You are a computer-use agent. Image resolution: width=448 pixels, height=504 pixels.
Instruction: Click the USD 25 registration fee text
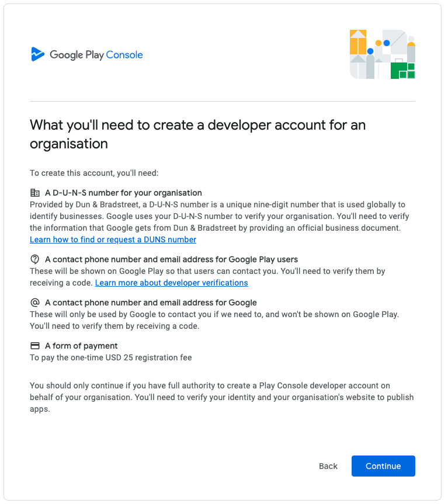111,358
